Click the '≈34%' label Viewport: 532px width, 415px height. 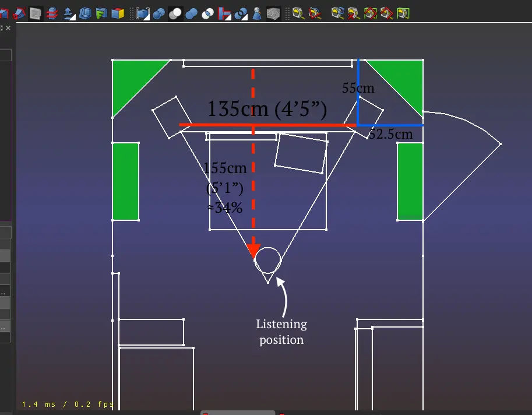[225, 207]
